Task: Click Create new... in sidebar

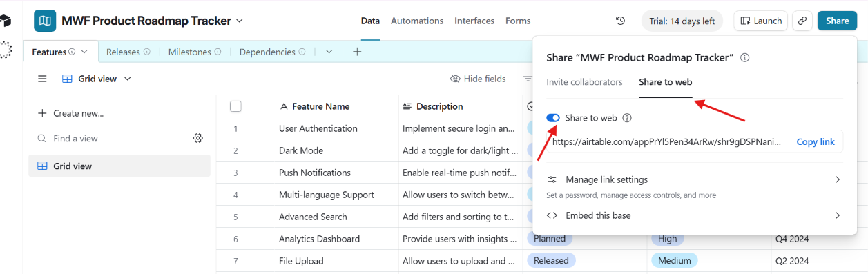Action: (x=70, y=113)
